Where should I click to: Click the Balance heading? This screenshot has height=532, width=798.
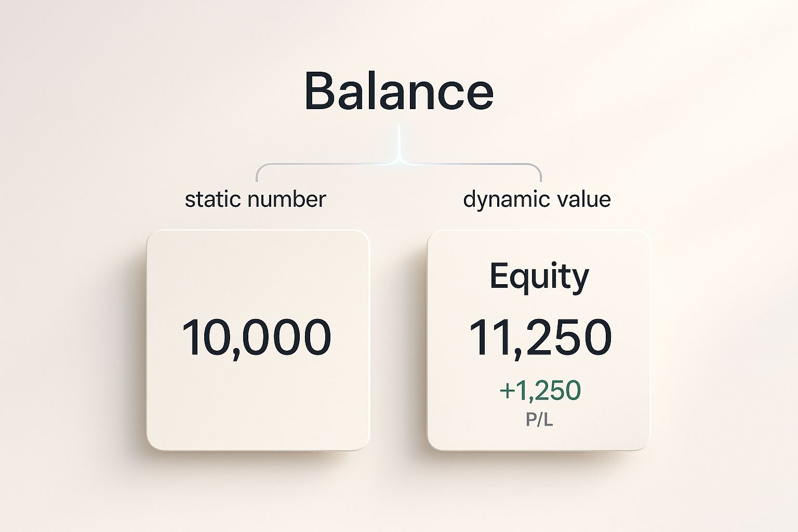tap(398, 90)
